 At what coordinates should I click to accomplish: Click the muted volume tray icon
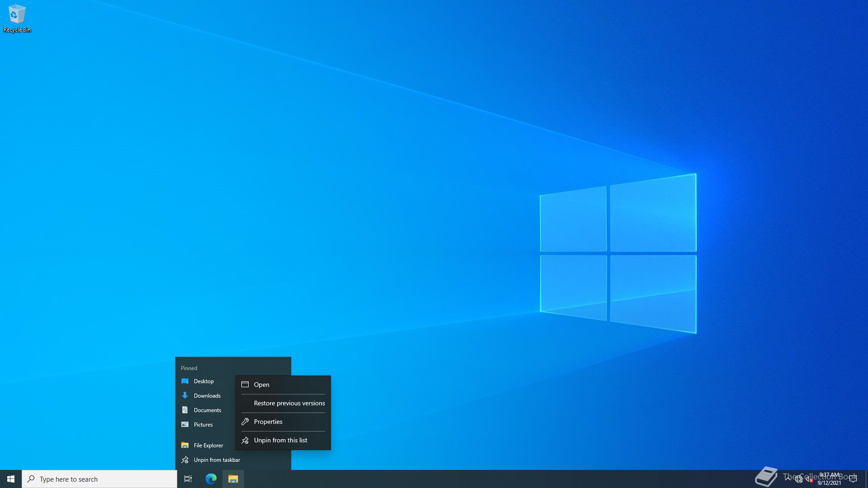tap(810, 479)
